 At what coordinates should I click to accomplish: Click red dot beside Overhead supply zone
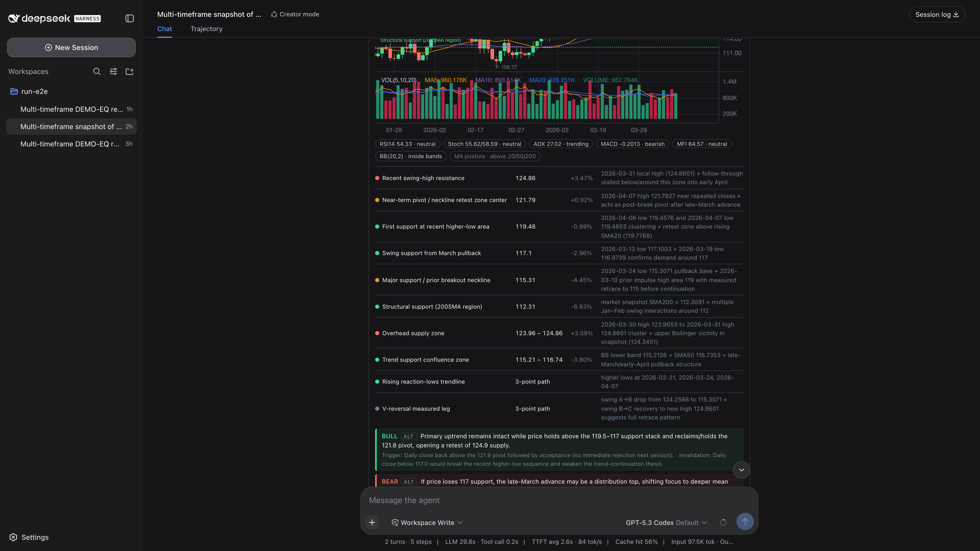377,333
